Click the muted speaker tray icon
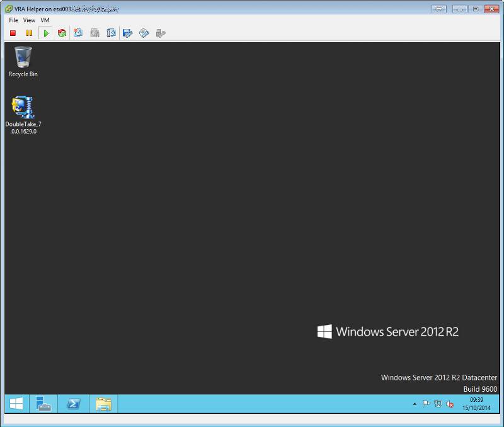 [x=450, y=404]
